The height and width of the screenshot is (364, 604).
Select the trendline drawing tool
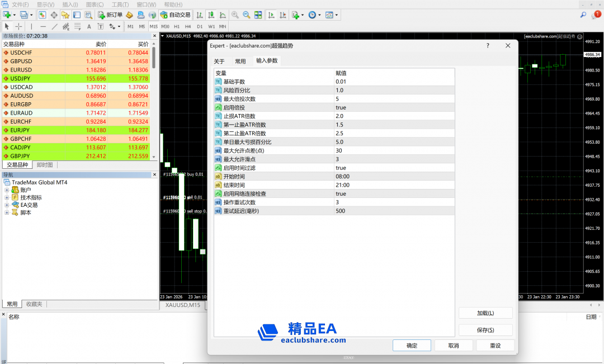(x=55, y=26)
